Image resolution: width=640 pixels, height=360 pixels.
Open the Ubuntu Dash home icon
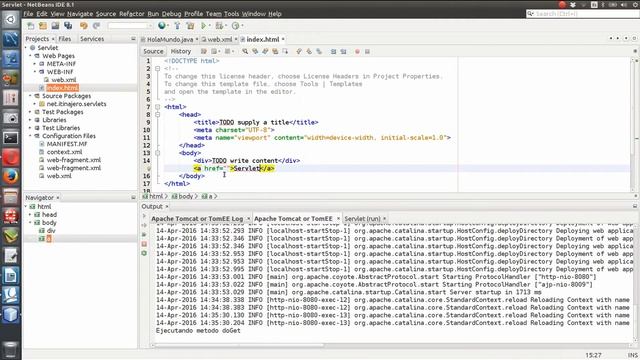(11, 19)
